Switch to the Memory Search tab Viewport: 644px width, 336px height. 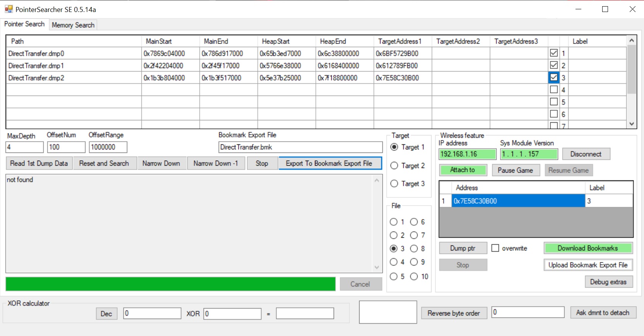coord(73,25)
